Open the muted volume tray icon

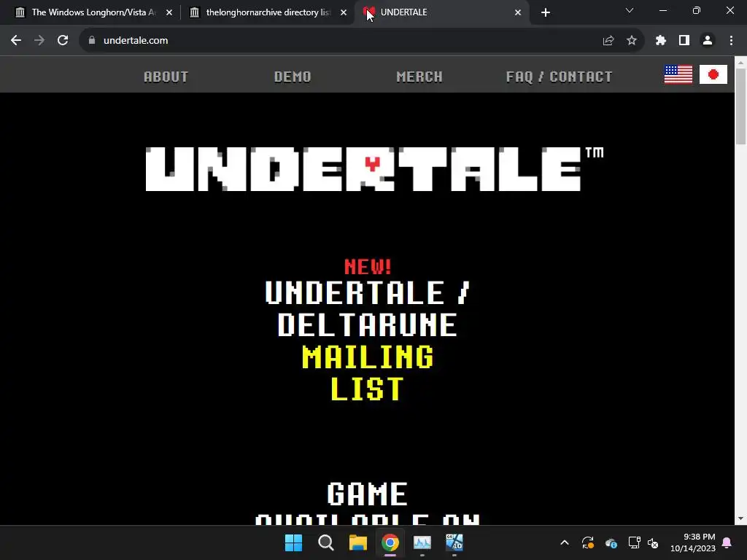pos(653,542)
